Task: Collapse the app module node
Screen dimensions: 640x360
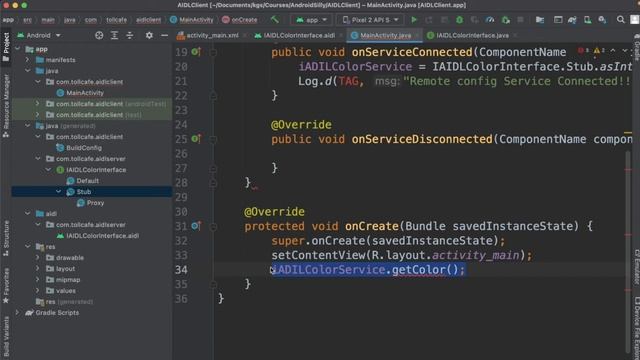Action: pyautogui.click(x=18, y=49)
